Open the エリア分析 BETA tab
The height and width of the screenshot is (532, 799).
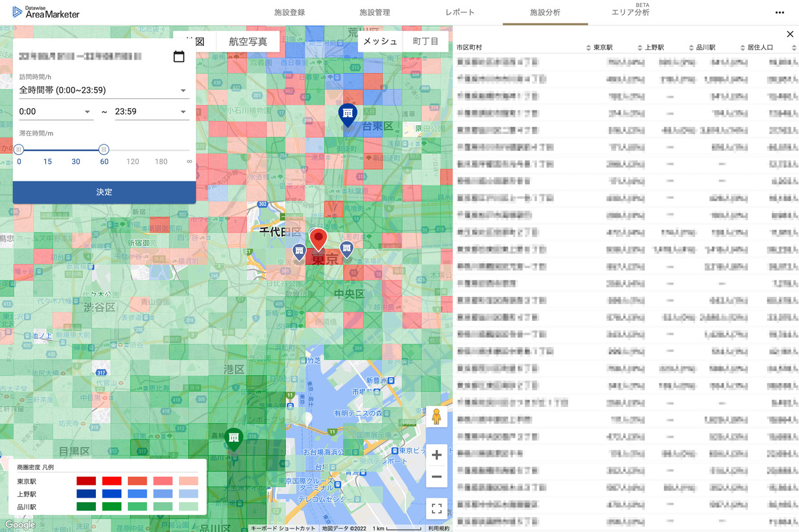(x=630, y=12)
